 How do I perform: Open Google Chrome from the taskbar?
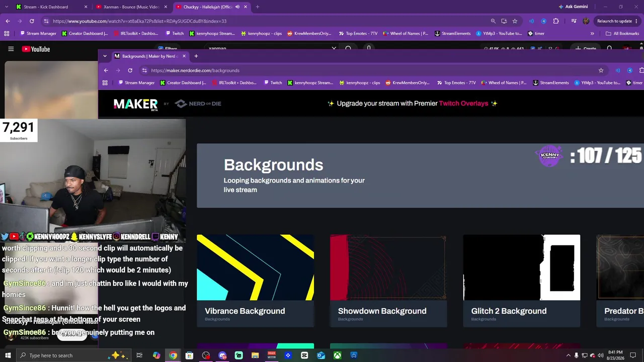pos(173,355)
